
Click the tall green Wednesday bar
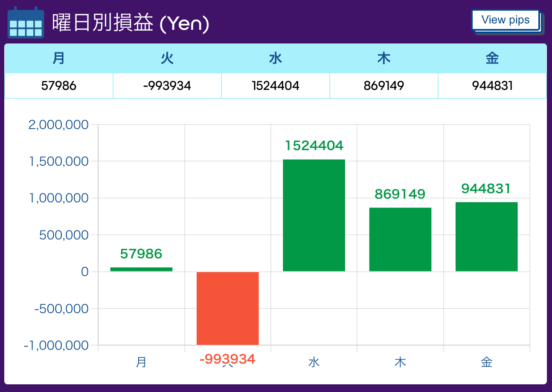[314, 216]
